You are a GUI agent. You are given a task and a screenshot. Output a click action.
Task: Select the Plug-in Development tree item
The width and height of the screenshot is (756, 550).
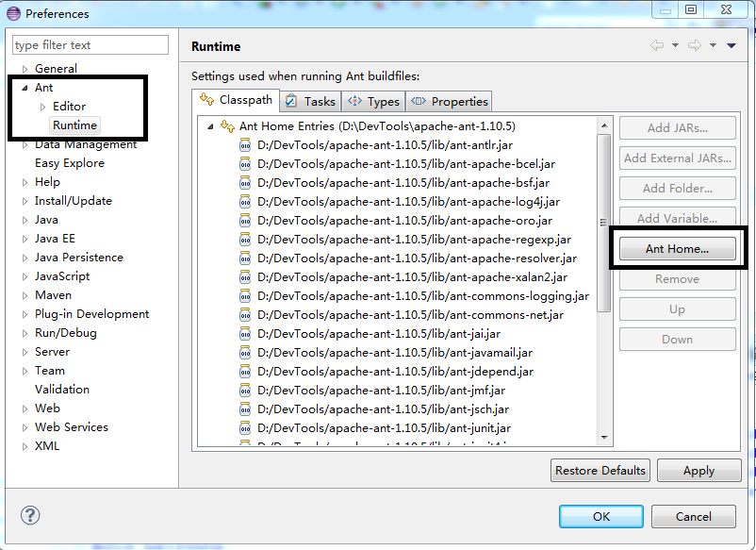[x=92, y=314]
